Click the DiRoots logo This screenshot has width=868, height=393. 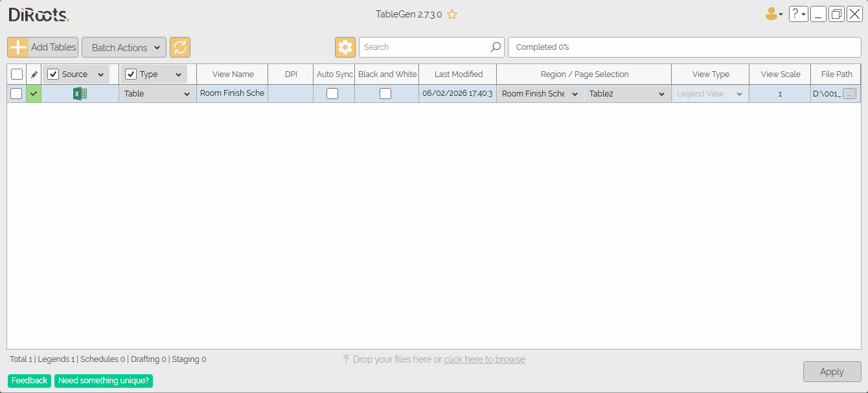39,14
